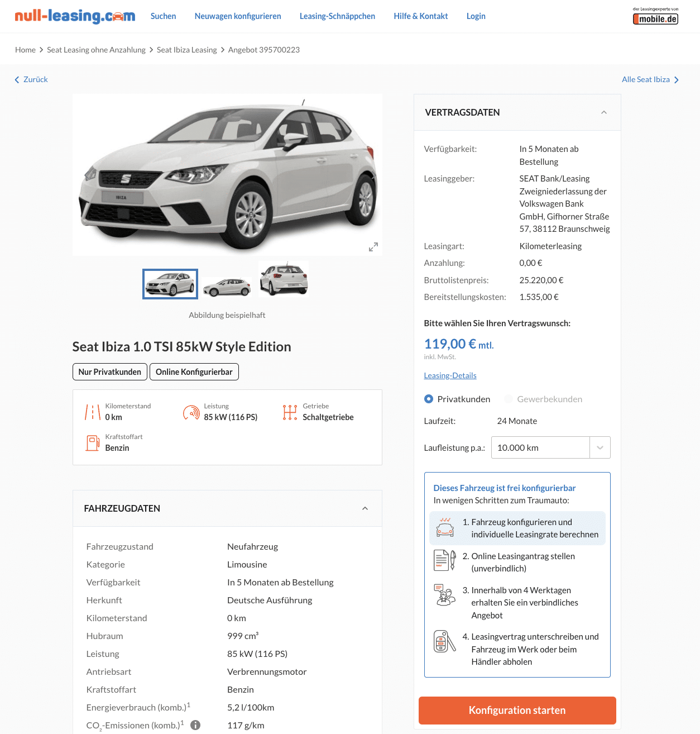Select the rear view car thumbnail

284,279
